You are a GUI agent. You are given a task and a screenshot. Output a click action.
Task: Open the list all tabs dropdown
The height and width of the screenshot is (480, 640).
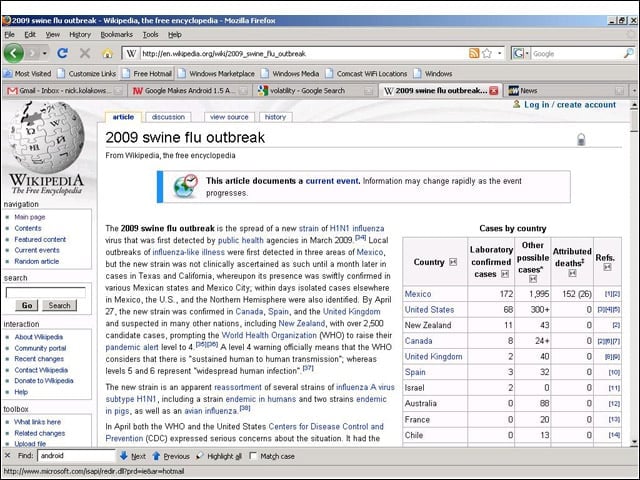pyautogui.click(x=634, y=91)
